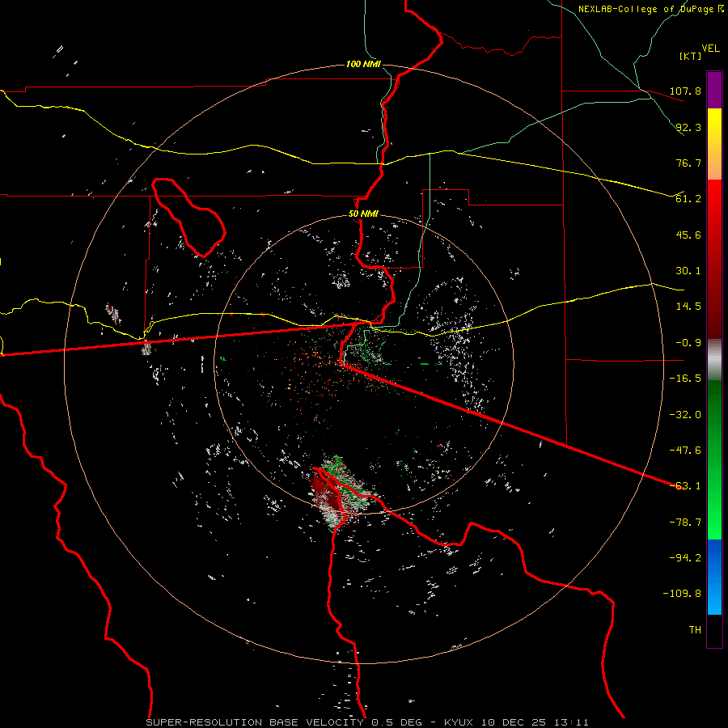This screenshot has height=728, width=728.
Task: Click the yellow-orange segment of the color bar
Action: (x=714, y=144)
